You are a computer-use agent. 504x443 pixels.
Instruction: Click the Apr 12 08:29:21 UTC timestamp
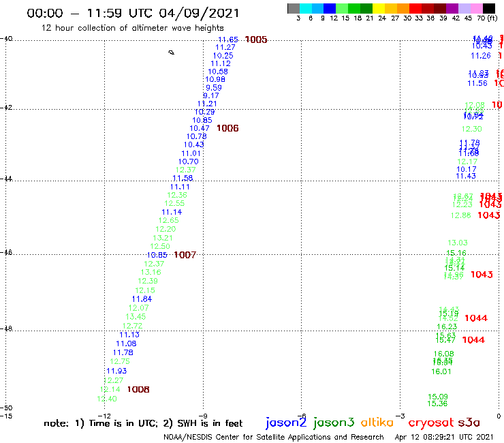tap(444, 437)
